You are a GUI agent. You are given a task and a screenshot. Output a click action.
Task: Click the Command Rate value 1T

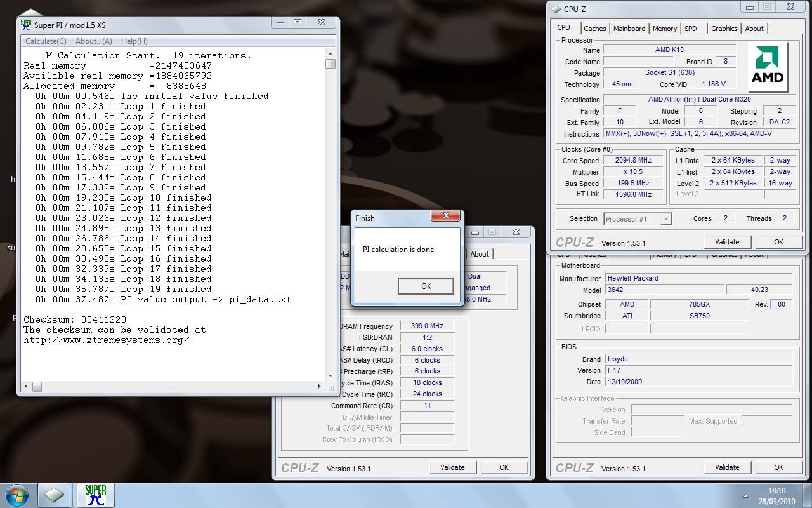click(427, 406)
